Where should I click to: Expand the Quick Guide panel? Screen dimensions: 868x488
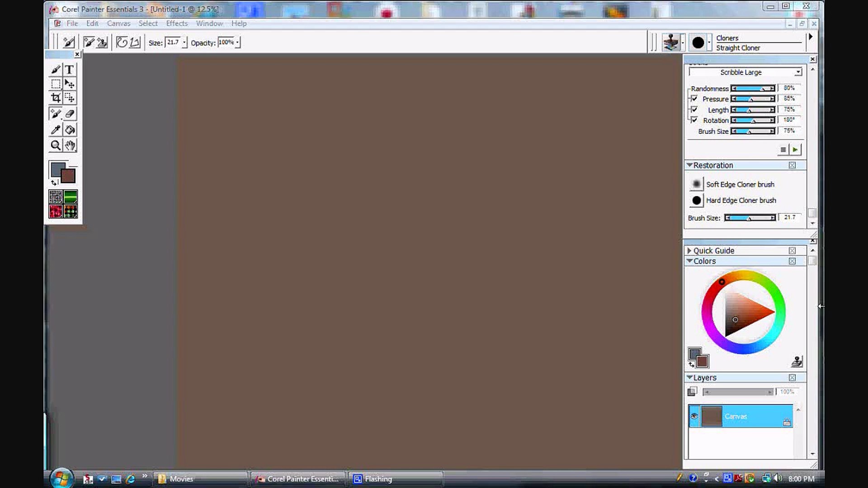689,250
